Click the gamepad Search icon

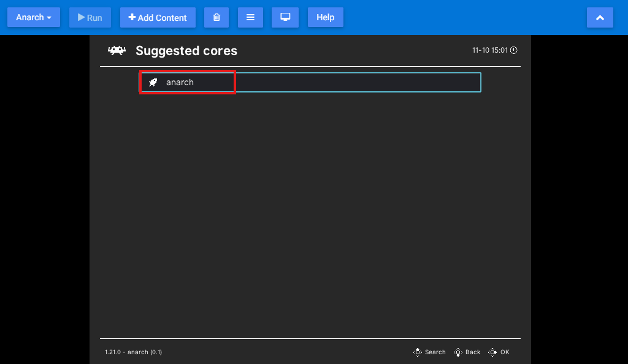(x=418, y=352)
